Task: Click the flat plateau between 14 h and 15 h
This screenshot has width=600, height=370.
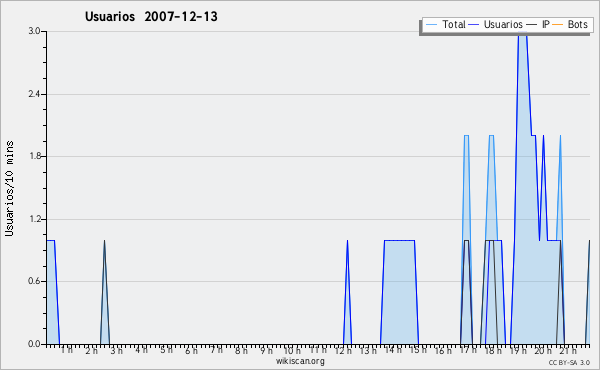Action: point(399,240)
